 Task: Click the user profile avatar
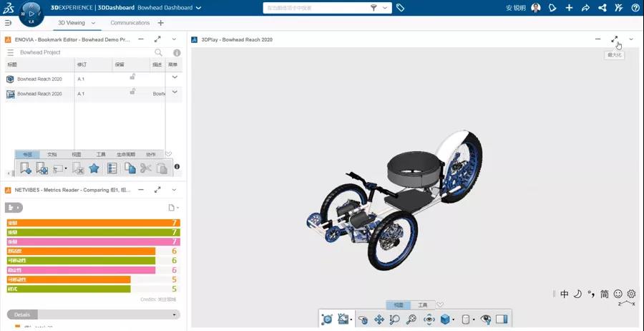(x=535, y=8)
